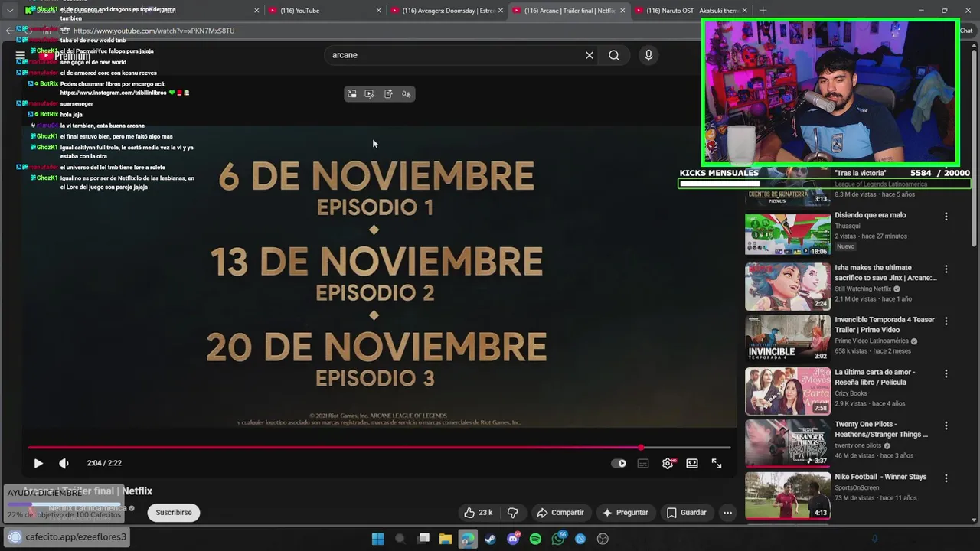Viewport: 980px width, 551px height.
Task: Open File Explorer from the taskbar
Action: 445,539
